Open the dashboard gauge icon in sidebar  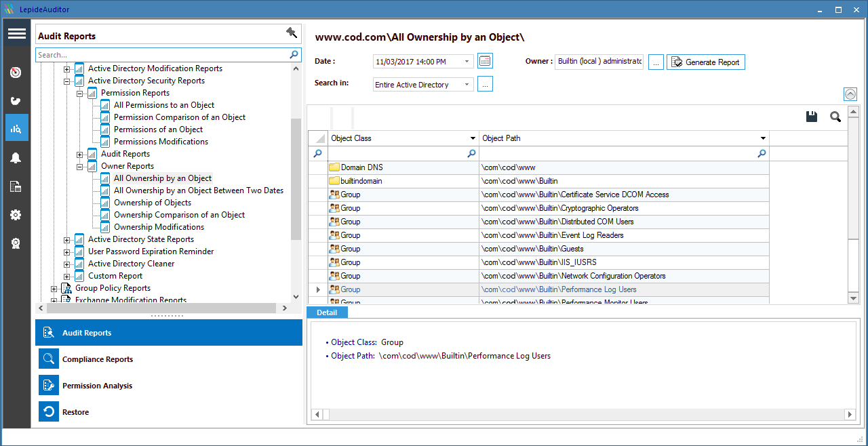[x=16, y=73]
